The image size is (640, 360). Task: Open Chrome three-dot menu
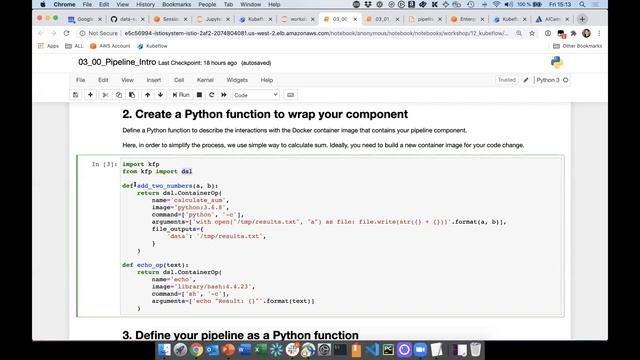599,33
